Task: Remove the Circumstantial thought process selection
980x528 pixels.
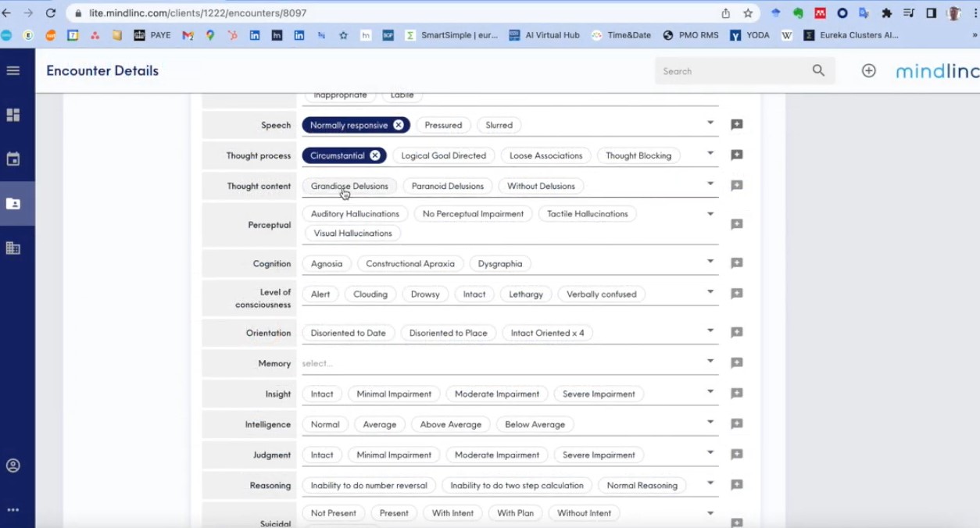Action: tap(375, 155)
